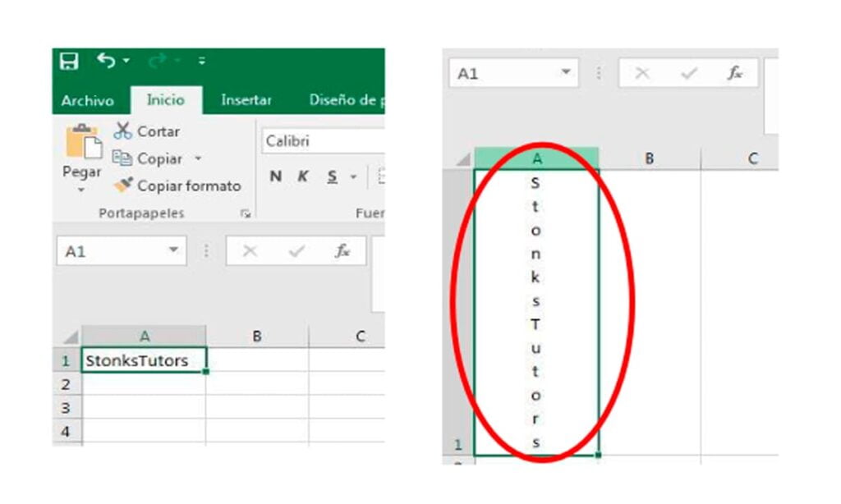Select column B header in left sheet
Image resolution: width=841 pixels, height=504 pixels.
coord(257,337)
